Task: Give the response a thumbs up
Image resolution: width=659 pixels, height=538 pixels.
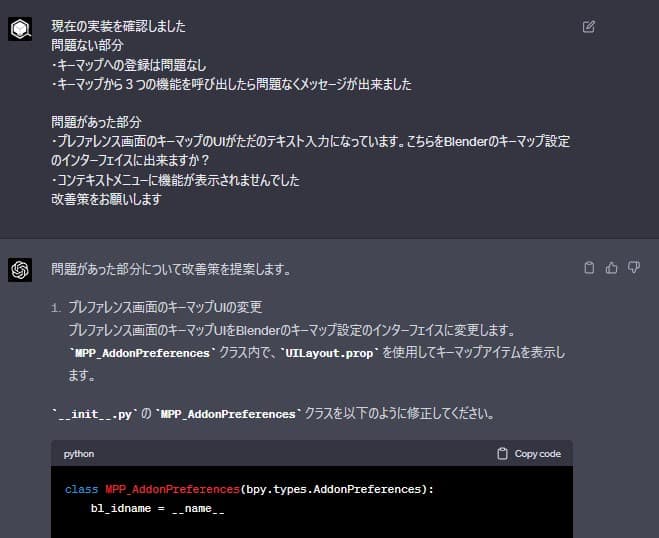Action: coord(612,268)
